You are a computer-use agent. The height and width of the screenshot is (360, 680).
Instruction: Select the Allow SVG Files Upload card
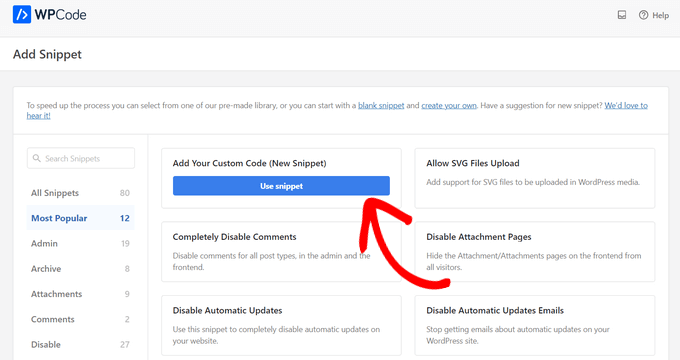click(535, 178)
